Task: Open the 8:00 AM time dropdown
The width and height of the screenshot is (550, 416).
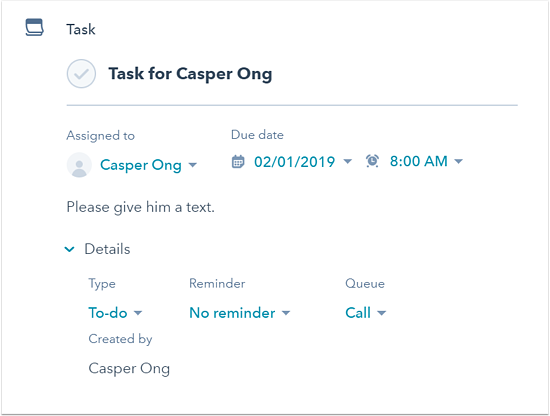Action: point(426,161)
